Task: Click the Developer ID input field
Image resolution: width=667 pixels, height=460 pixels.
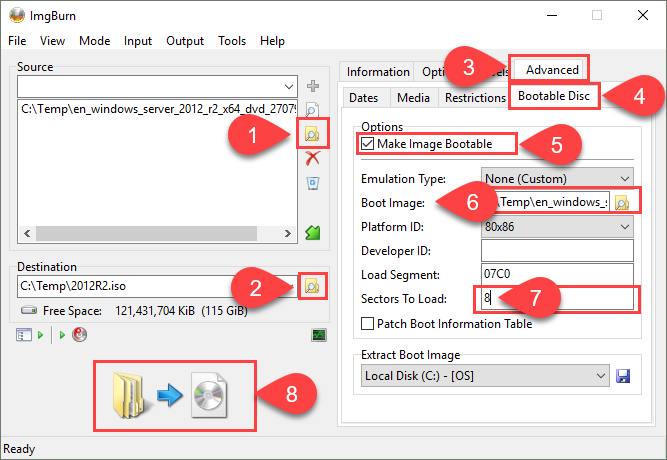Action: [557, 251]
